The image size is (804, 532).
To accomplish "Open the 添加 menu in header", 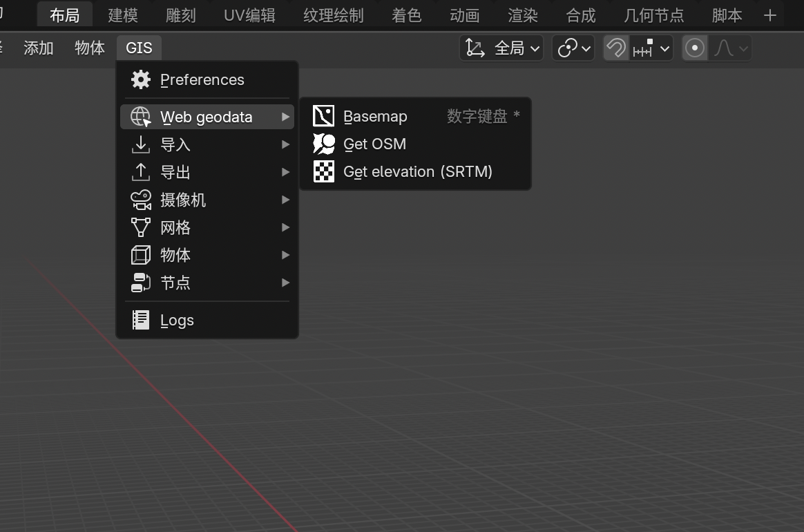I will click(39, 48).
